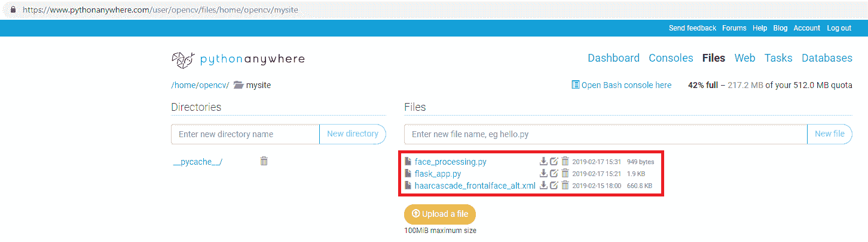Navigate to /home/opencv/ breadcrumb
This screenshot has width=868, height=242.
tap(200, 85)
